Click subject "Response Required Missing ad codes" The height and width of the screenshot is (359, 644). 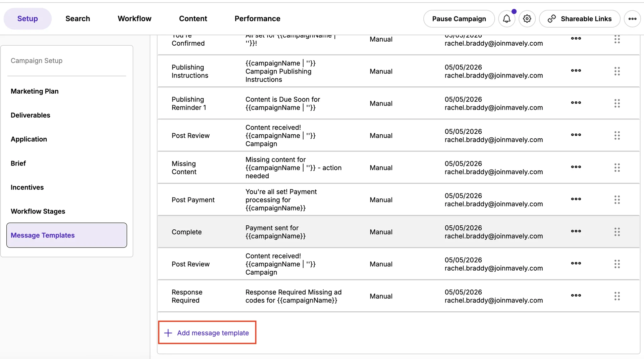point(293,296)
